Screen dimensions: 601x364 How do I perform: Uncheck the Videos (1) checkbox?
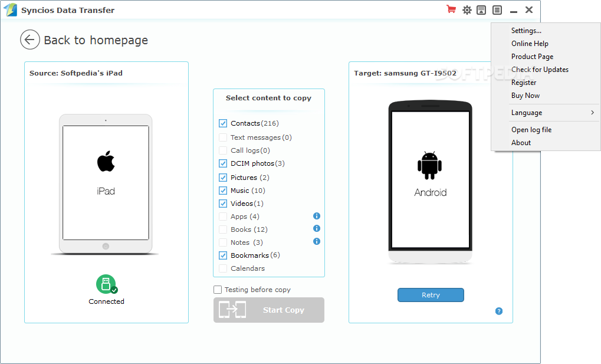click(223, 204)
